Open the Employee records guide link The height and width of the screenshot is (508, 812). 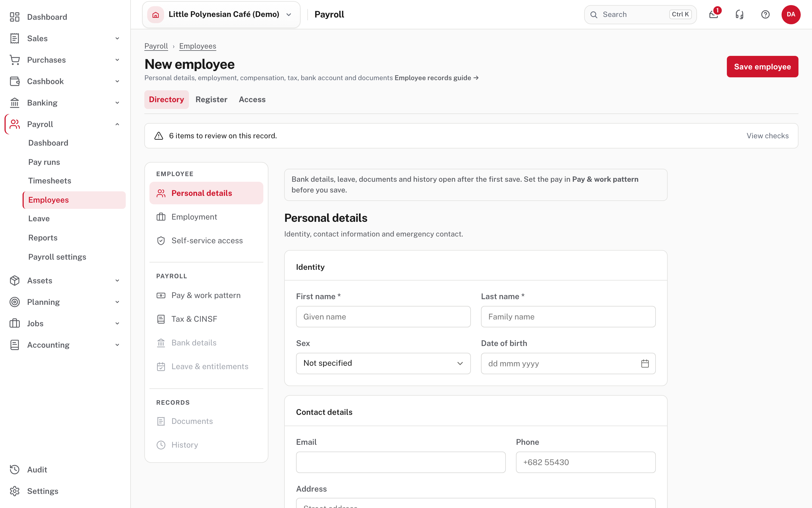(436, 78)
